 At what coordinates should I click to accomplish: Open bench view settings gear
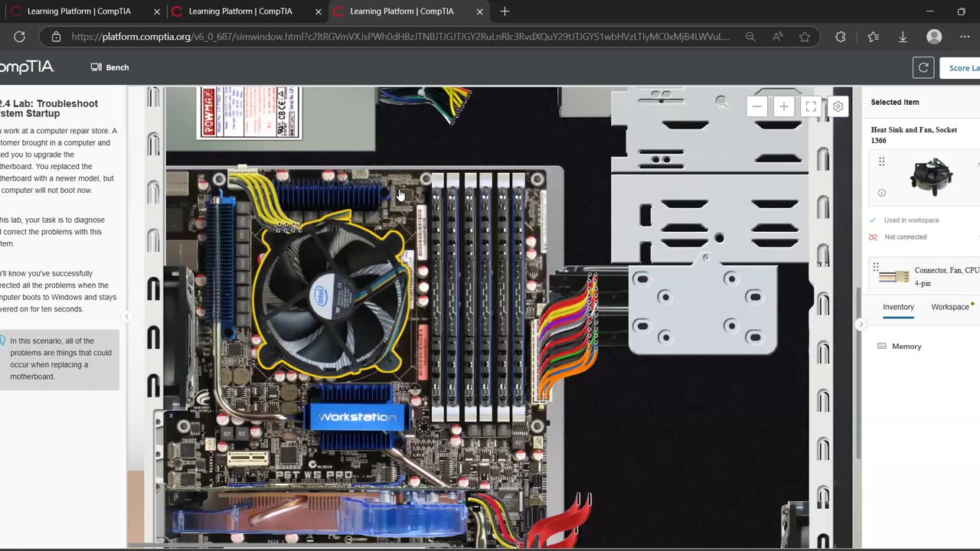838,107
